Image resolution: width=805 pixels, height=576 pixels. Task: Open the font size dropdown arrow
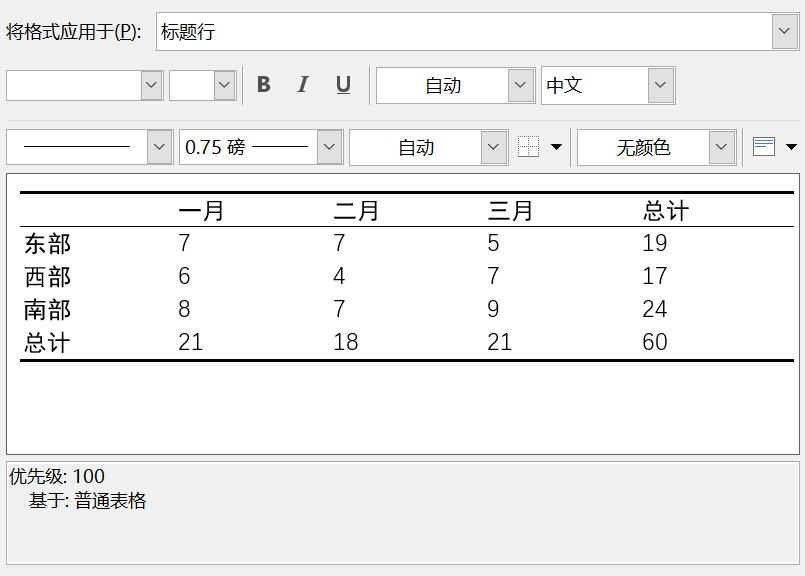click(x=224, y=85)
